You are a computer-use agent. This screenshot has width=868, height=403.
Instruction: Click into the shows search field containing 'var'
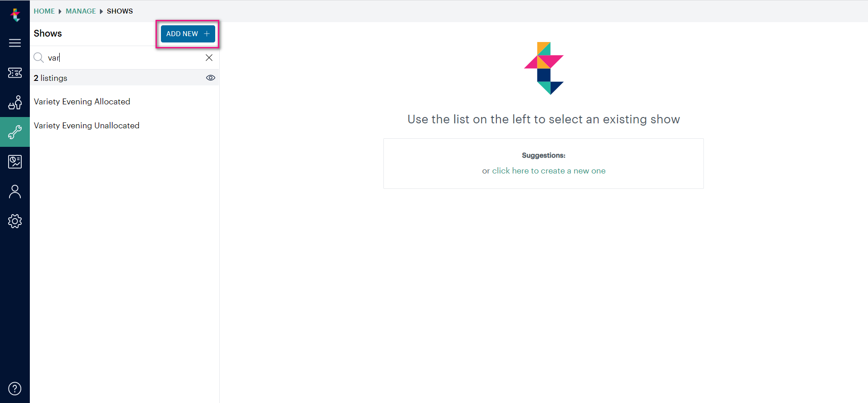pyautogui.click(x=124, y=57)
